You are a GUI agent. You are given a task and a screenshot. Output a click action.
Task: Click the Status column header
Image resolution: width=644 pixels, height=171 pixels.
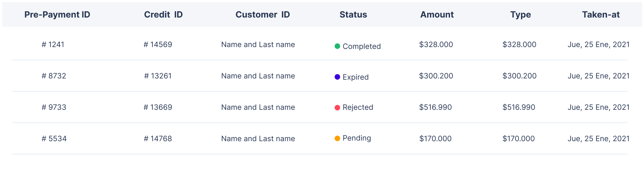353,14
